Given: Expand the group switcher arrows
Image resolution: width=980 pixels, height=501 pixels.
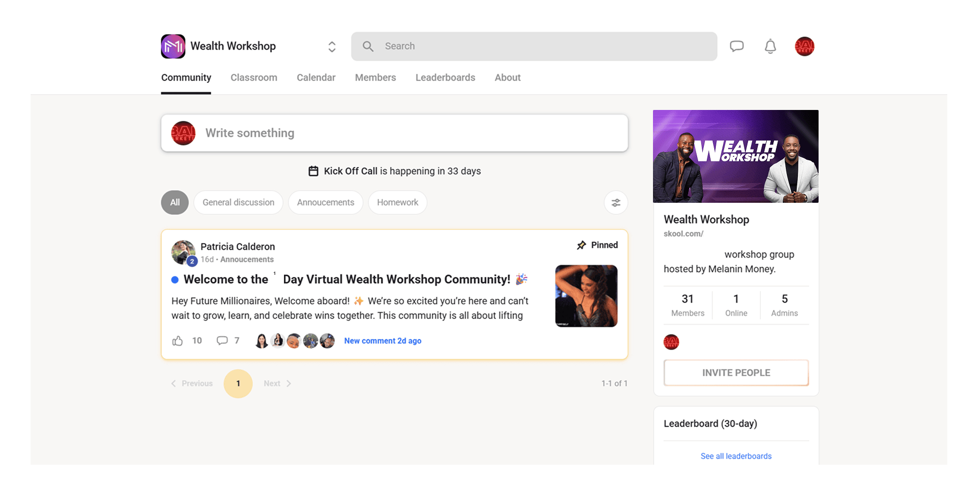Looking at the screenshot, I should [332, 47].
